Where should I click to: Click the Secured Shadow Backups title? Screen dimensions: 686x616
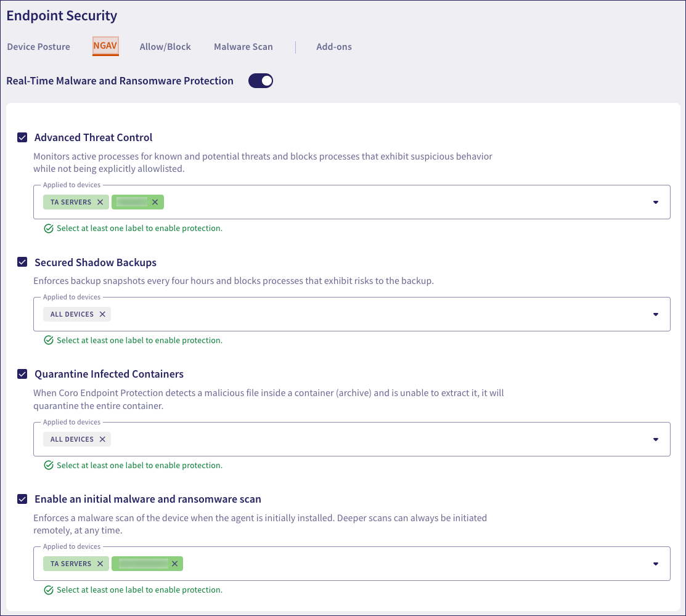point(96,262)
